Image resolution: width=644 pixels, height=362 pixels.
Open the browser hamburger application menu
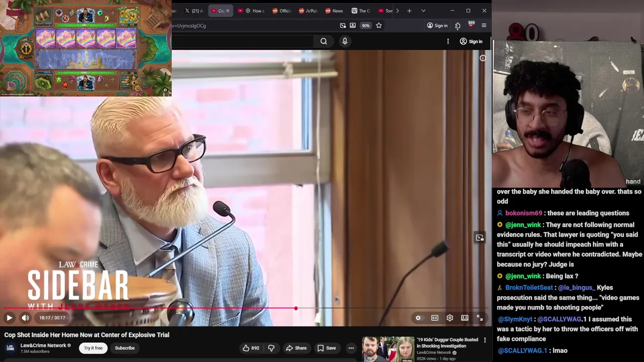(x=484, y=26)
